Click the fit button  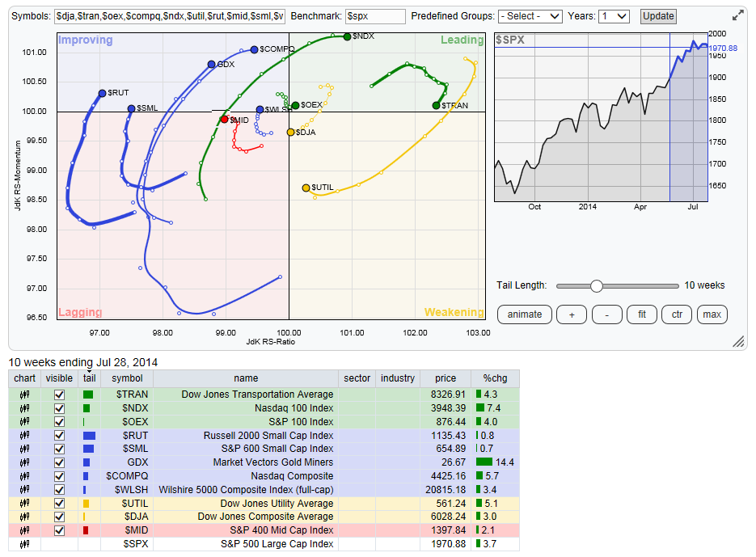click(x=642, y=314)
